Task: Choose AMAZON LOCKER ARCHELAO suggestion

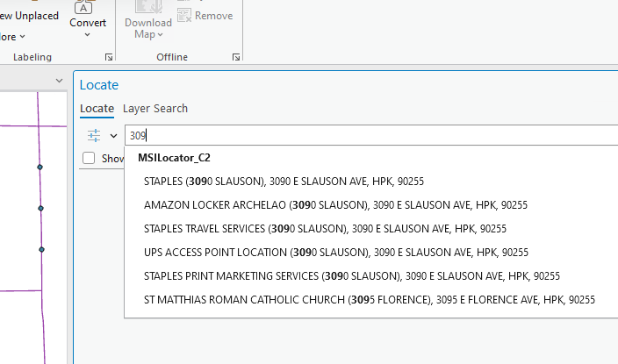Action: pos(335,205)
